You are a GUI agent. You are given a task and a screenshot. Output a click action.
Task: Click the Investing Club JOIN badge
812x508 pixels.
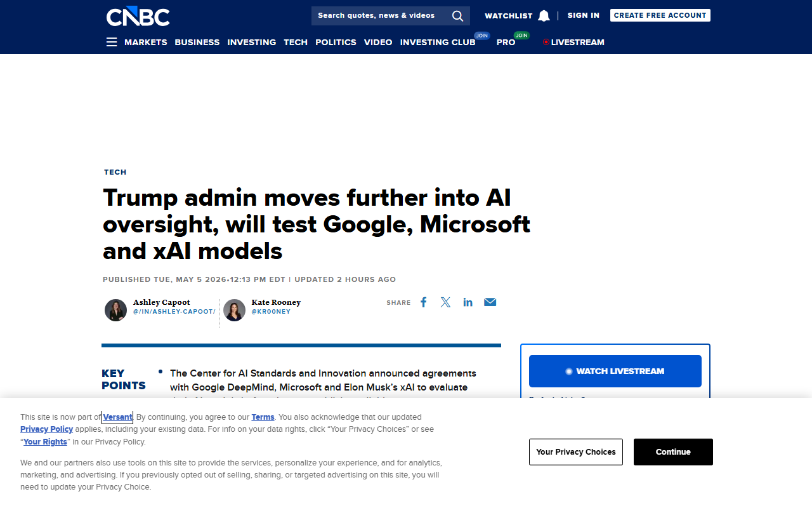482,36
